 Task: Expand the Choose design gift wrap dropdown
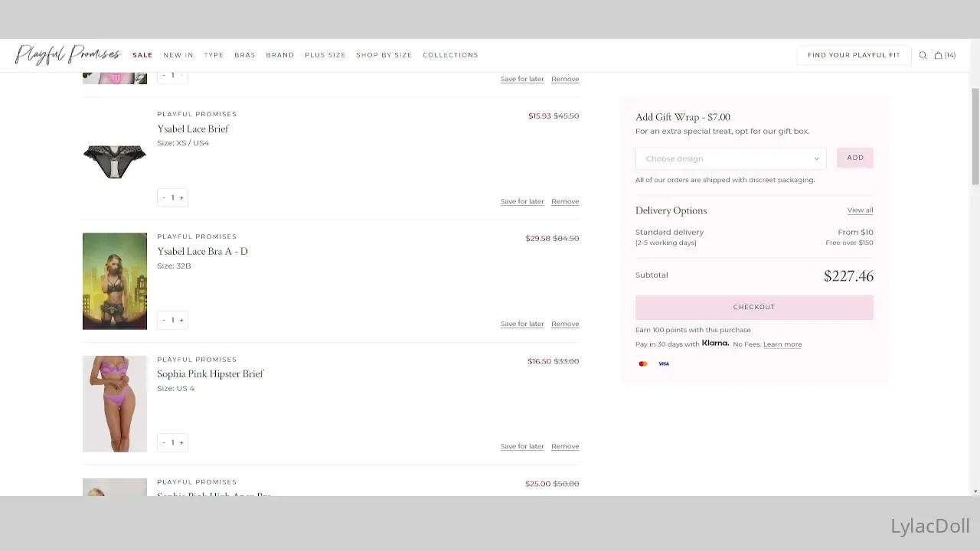pos(731,158)
